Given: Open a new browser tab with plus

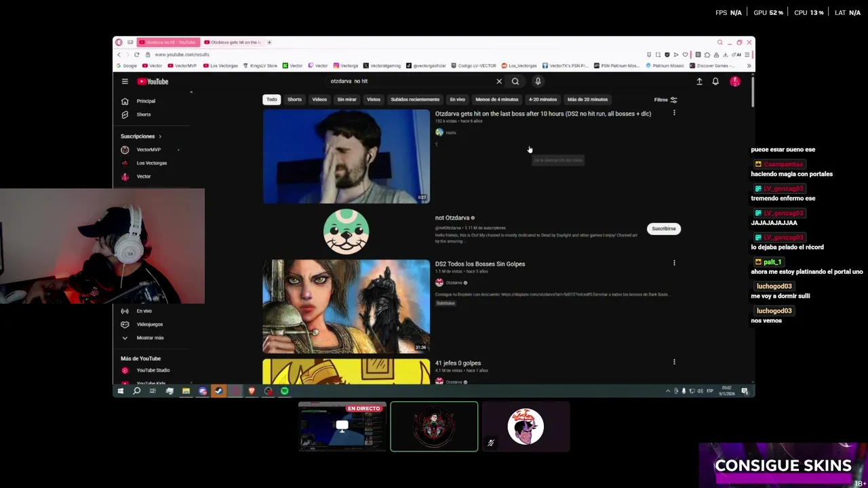Looking at the screenshot, I should 269,42.
